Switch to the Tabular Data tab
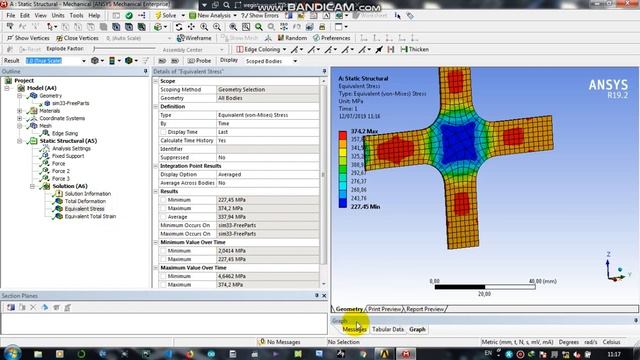Image resolution: width=640 pixels, height=360 pixels. (388, 329)
